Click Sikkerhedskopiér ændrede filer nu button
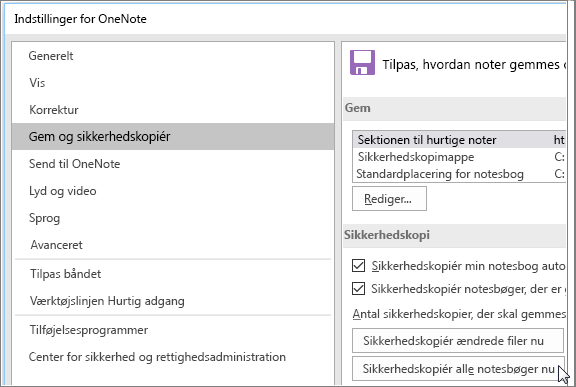 [458, 341]
